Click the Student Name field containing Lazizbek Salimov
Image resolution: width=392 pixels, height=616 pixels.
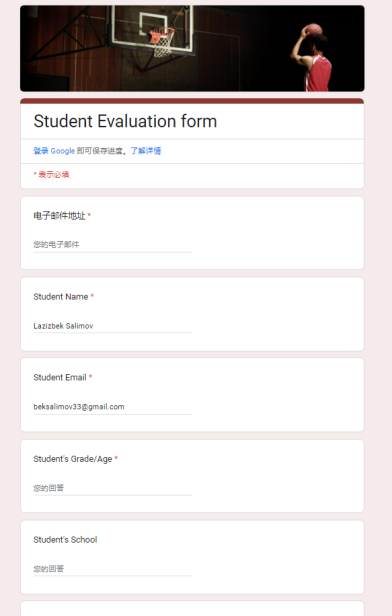point(113,326)
